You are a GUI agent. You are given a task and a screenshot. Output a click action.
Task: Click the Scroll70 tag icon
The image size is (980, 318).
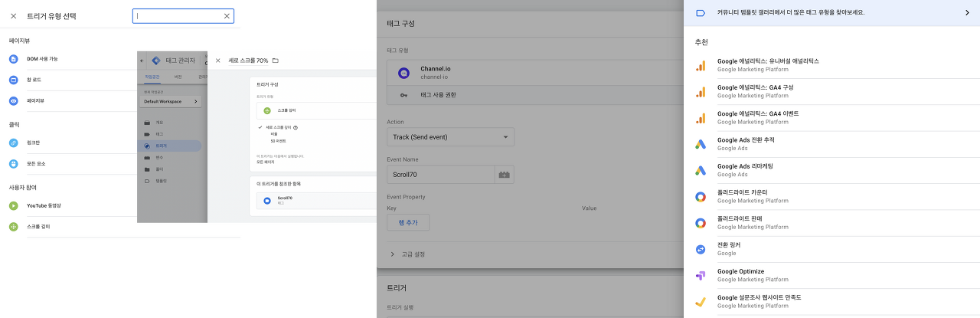tap(267, 201)
